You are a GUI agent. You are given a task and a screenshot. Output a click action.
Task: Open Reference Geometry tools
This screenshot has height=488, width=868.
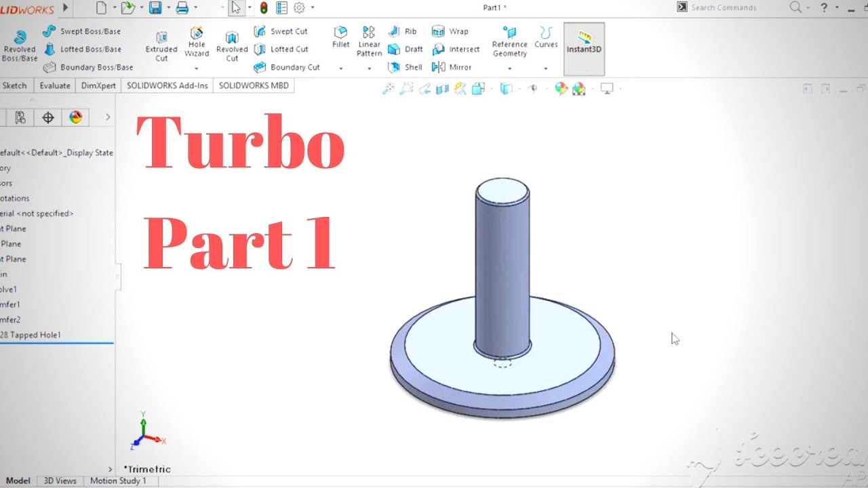pyautogui.click(x=510, y=41)
